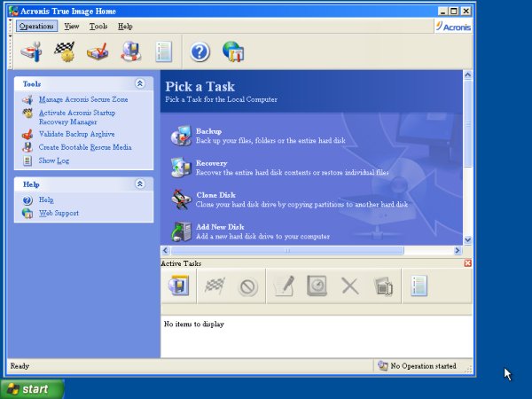Click Create Bootable Rescue Media link

coord(85,147)
